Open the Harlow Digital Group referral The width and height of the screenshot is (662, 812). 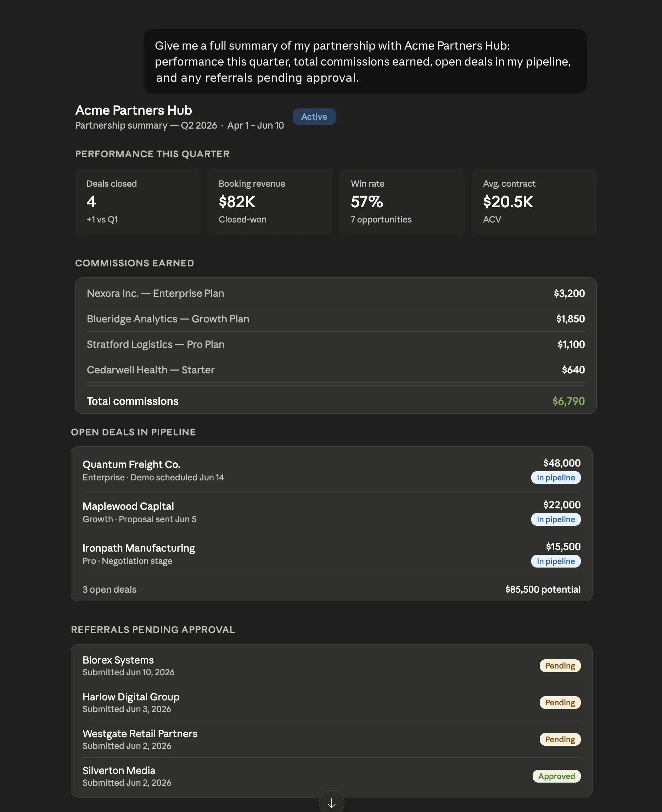click(x=331, y=703)
